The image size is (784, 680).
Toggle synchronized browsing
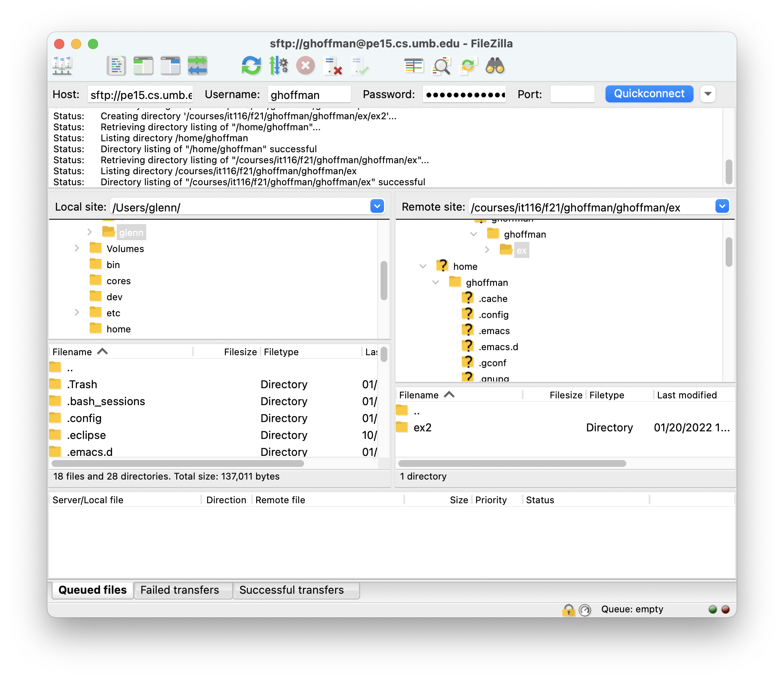pos(468,66)
